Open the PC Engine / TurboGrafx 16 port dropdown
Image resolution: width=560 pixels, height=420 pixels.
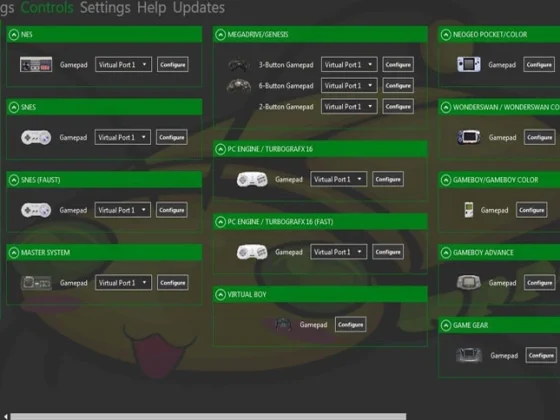click(339, 179)
